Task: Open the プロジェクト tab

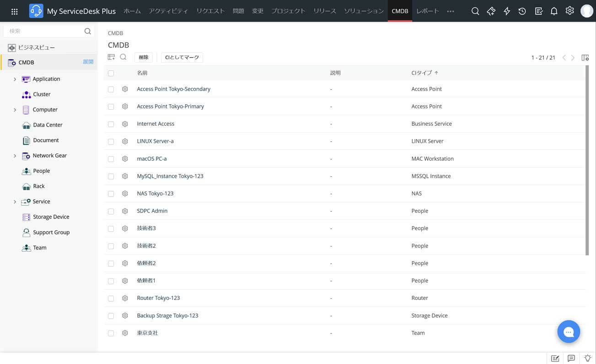Action: pyautogui.click(x=288, y=11)
